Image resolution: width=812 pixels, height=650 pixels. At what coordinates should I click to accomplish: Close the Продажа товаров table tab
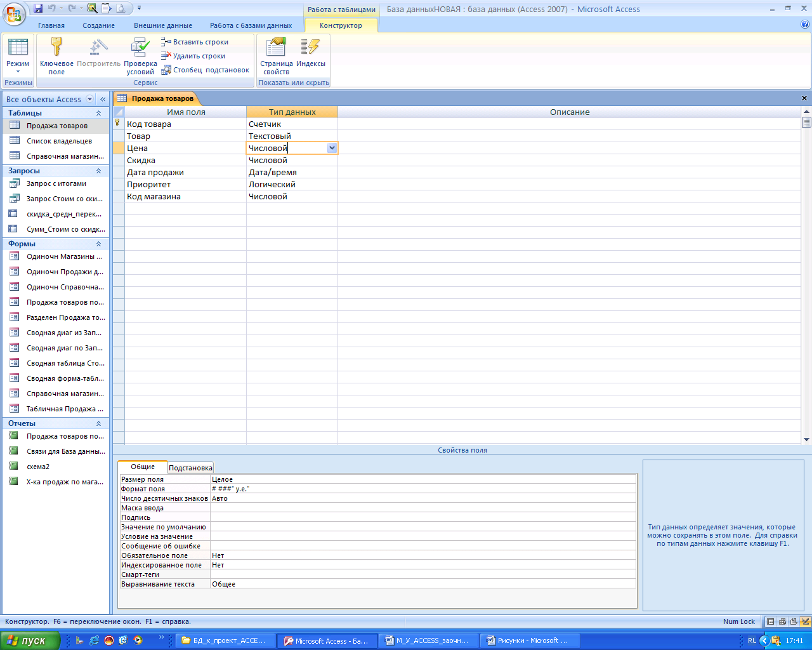pos(804,98)
